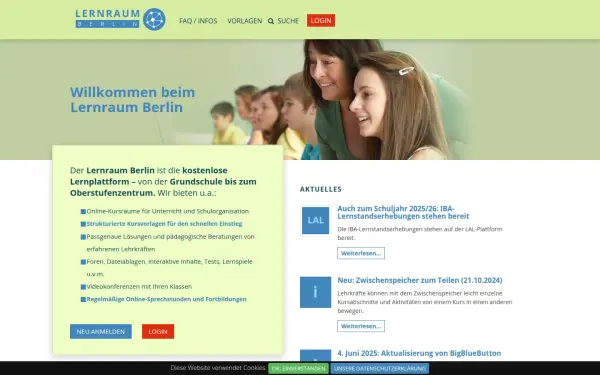600x375 pixels.
Task: Click text Videokonferenzen mit Ihren Klassen
Action: click(x=139, y=286)
